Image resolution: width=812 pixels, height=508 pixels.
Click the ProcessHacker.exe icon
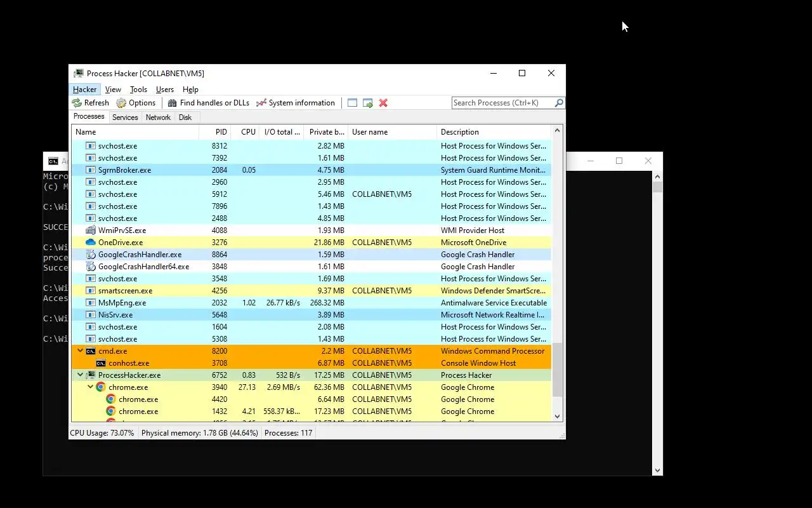pyautogui.click(x=91, y=375)
